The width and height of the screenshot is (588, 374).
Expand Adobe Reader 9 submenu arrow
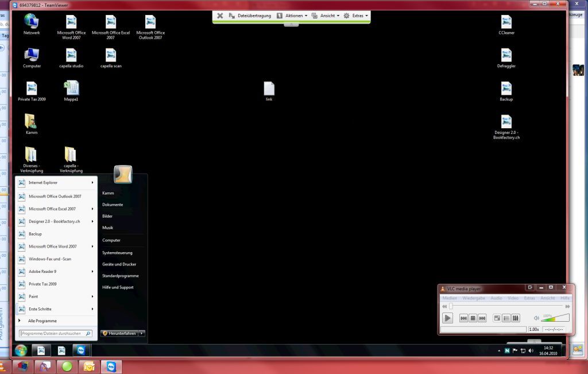[92, 272]
